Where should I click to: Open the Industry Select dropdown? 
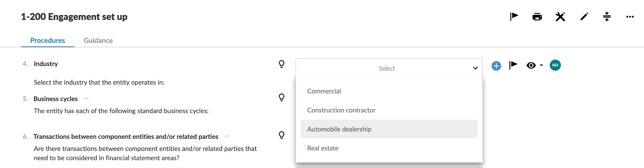(389, 68)
